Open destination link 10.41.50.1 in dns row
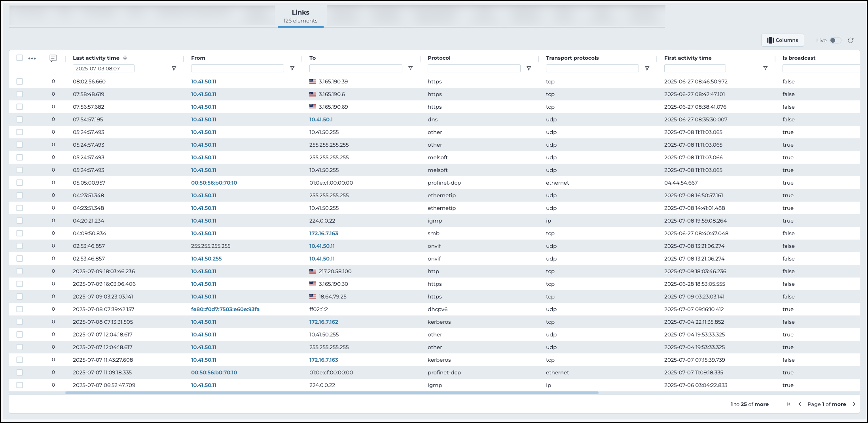Viewport: 868px width, 423px height. tap(321, 119)
